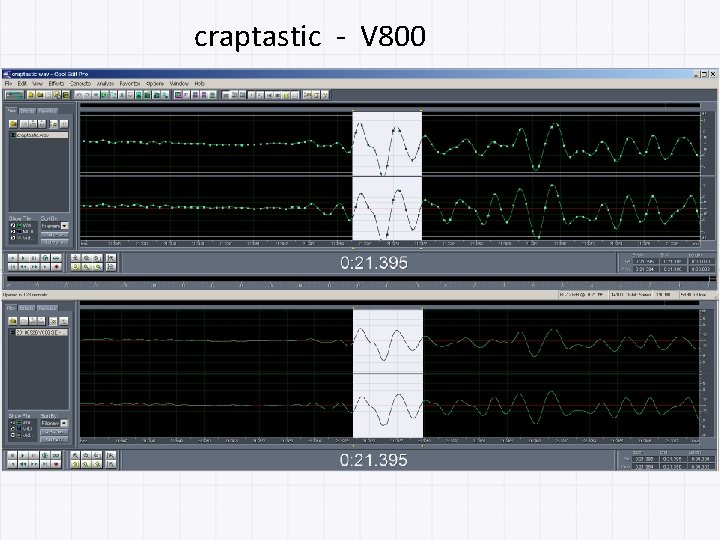Click the horizontal view range bar in lower window
Screen dimensions: 720x540
click(389, 304)
